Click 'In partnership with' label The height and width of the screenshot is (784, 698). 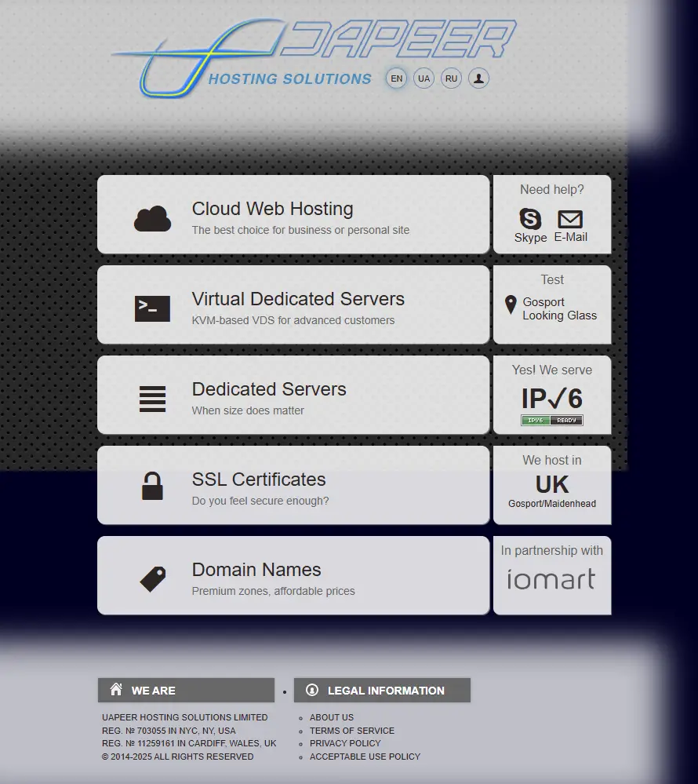pos(552,550)
